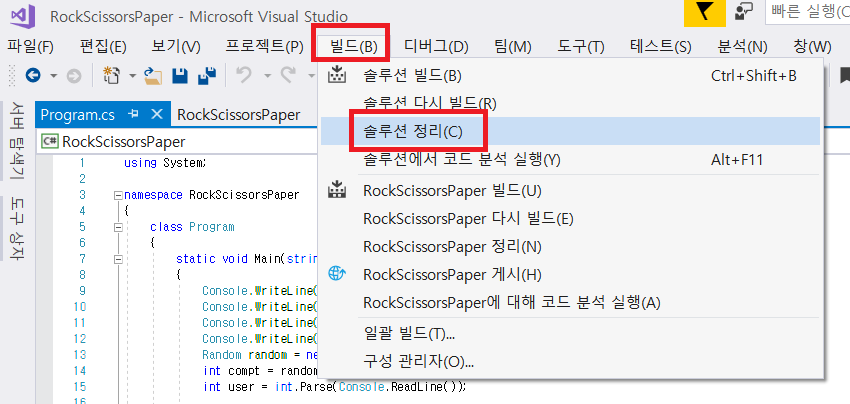Open 구성 관리자(O)... dialog
This screenshot has height=404, width=850.
570,362
